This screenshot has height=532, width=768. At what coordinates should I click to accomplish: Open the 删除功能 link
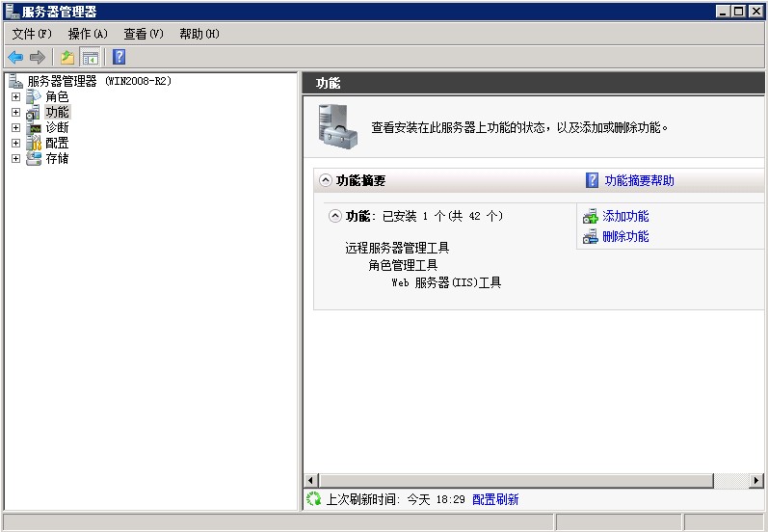pyautogui.click(x=625, y=237)
